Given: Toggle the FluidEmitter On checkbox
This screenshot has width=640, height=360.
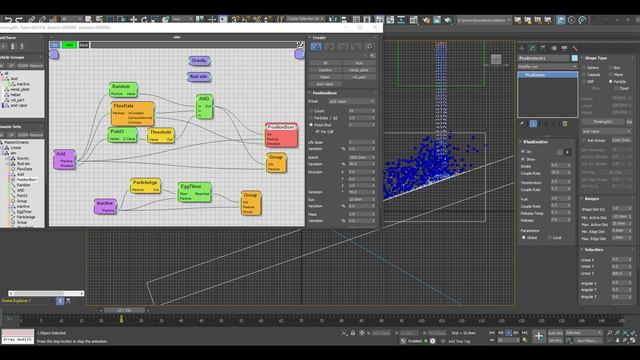Looking at the screenshot, I should pos(523,152).
